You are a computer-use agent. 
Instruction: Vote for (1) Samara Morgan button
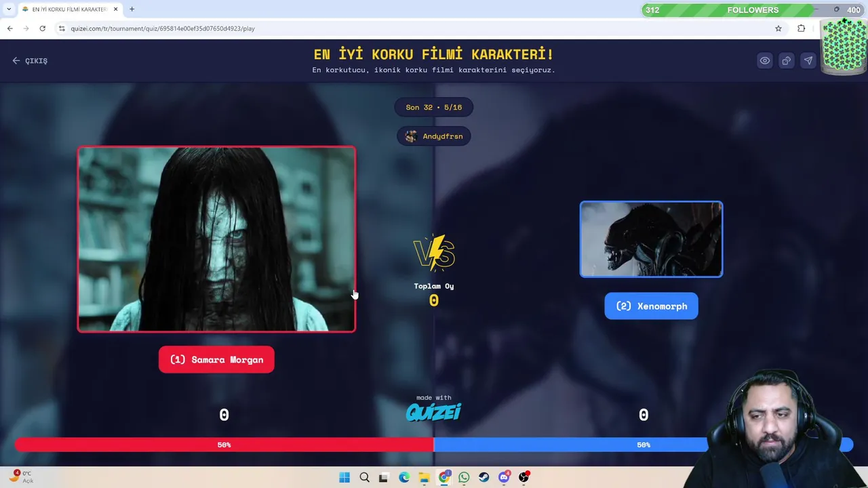click(216, 360)
